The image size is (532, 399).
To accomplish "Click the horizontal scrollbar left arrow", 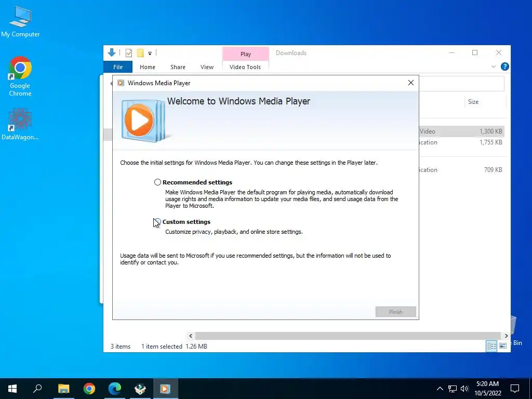I will (191, 336).
